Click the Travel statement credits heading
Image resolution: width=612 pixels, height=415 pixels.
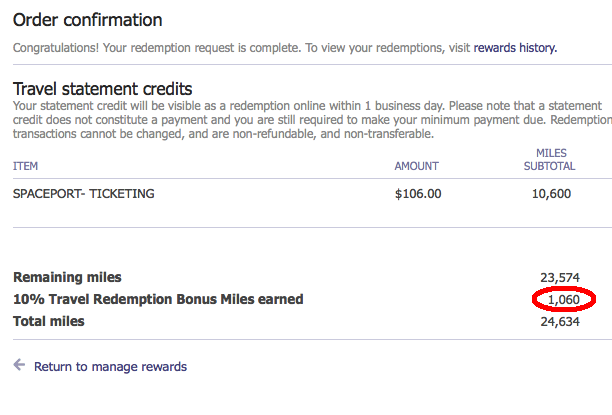click(102, 89)
